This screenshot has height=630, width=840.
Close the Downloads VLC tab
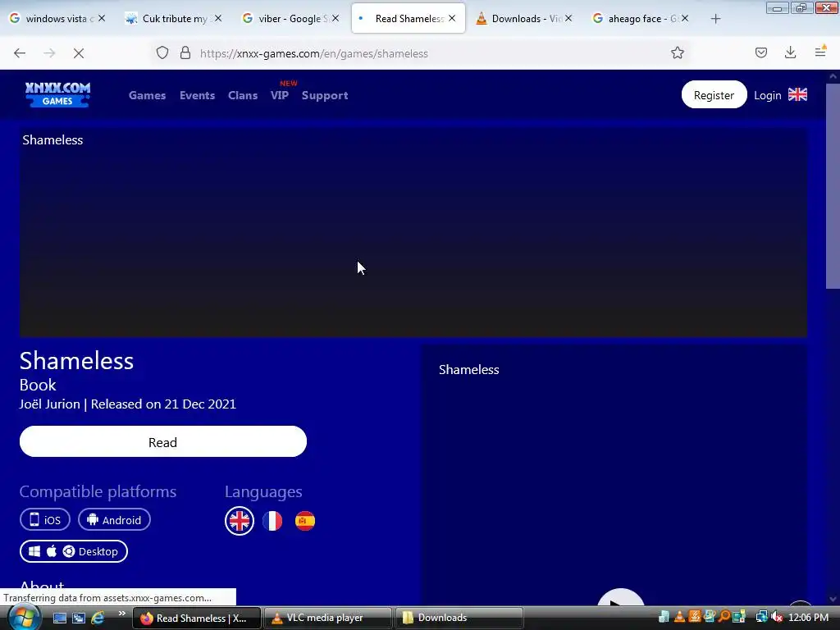(x=568, y=18)
